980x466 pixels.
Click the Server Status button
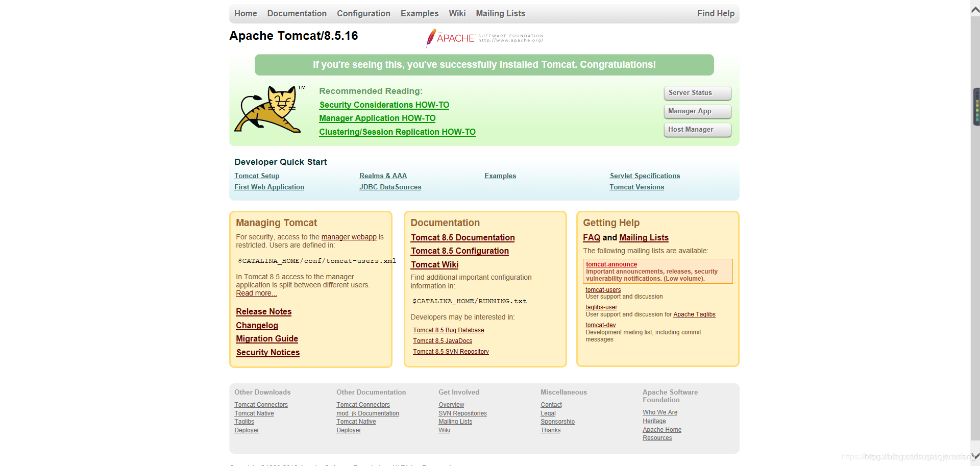tap(697, 93)
